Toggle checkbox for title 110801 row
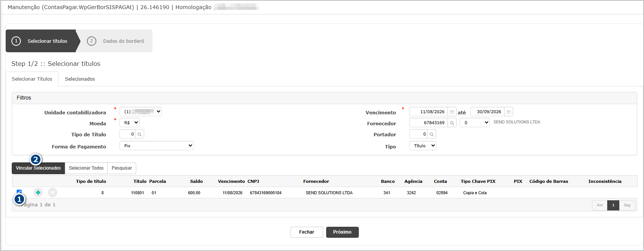Screen dimensions: 644x251 click(x=19, y=192)
